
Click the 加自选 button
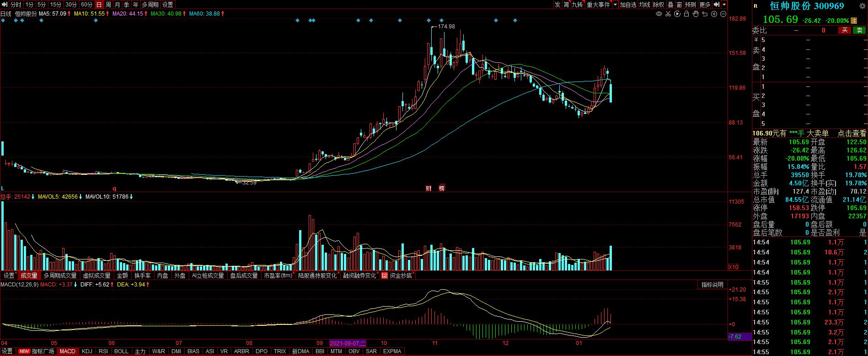coord(628,5)
